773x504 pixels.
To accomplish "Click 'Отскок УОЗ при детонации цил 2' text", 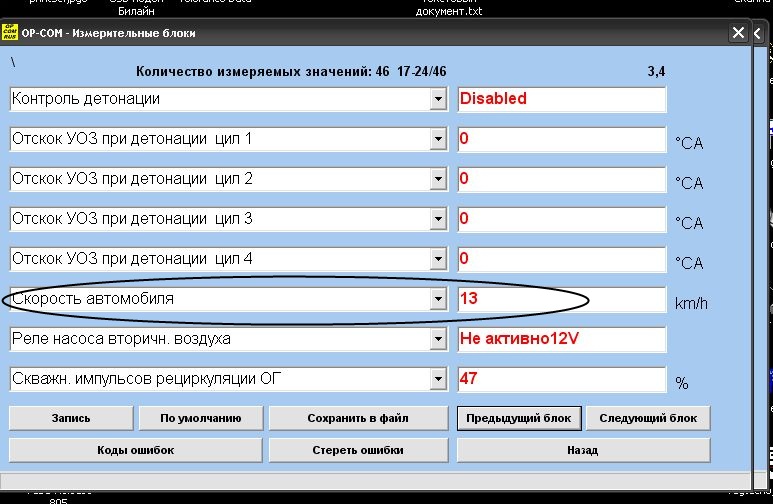I will coord(132,179).
